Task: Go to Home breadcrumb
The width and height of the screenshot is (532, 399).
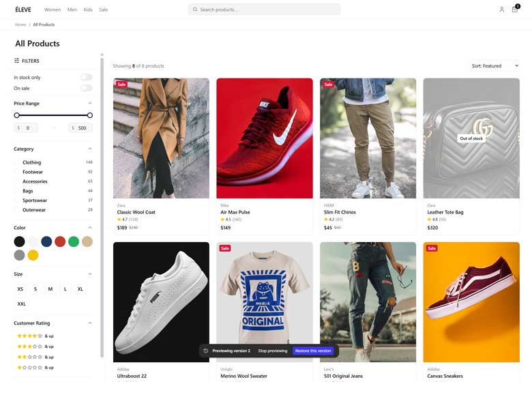Action: click(20, 25)
